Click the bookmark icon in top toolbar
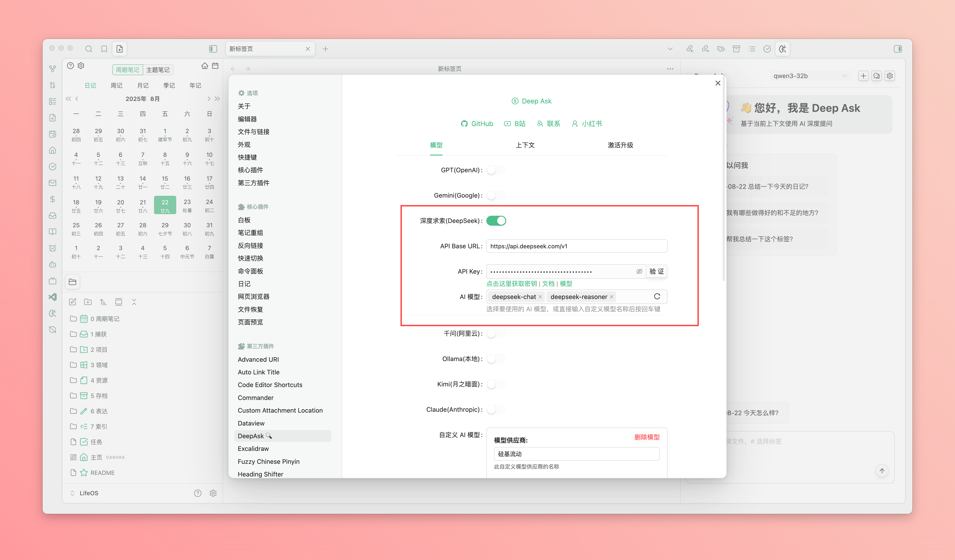955x560 pixels. 104,49
